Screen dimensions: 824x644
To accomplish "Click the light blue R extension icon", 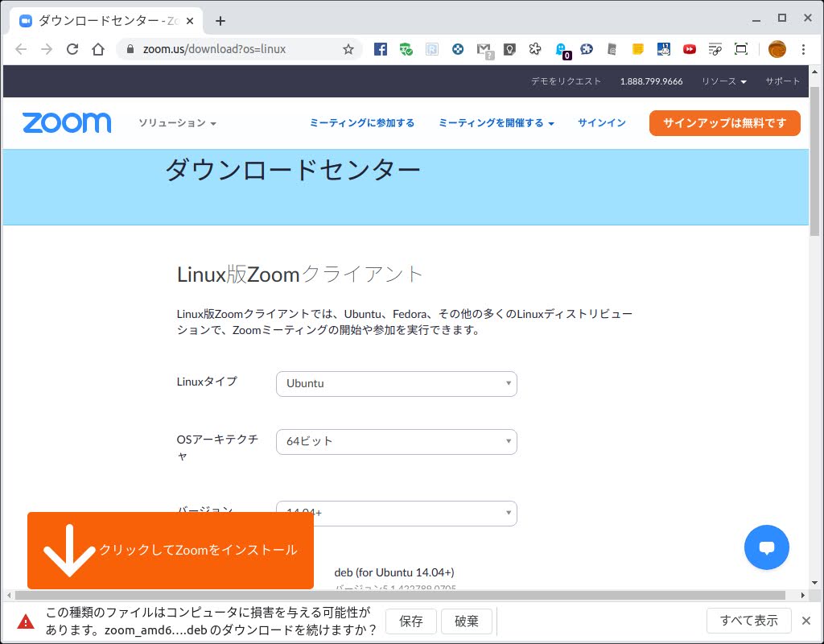I will 432,49.
